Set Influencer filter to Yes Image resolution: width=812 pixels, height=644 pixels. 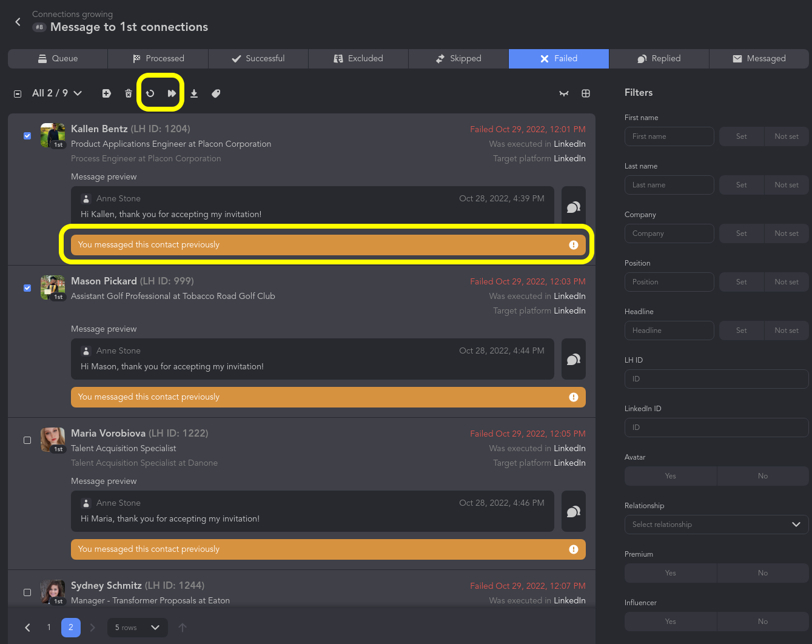coord(671,622)
